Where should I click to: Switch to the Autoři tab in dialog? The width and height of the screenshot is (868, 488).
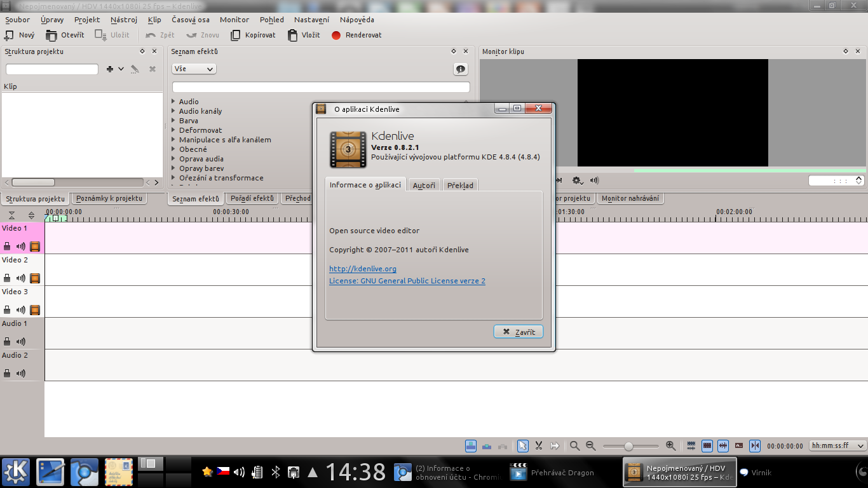424,186
